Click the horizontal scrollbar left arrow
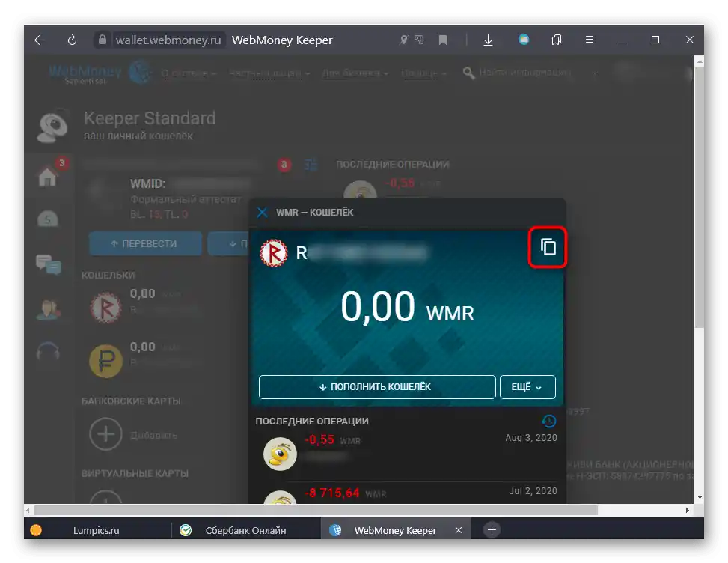Viewport: 728px width, 563px height. [28, 510]
